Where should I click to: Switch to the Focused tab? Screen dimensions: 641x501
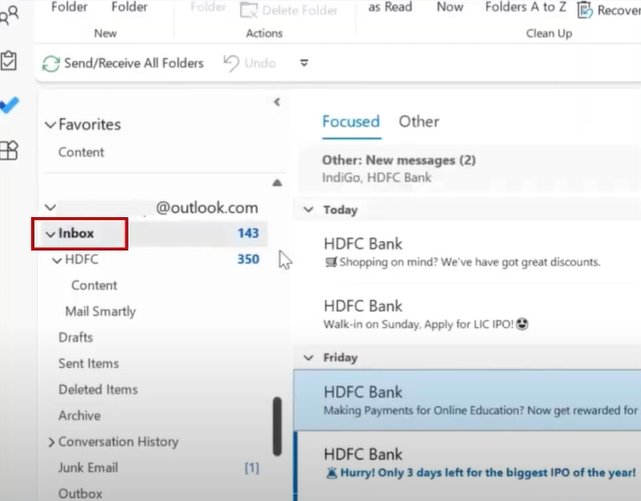[x=351, y=122]
